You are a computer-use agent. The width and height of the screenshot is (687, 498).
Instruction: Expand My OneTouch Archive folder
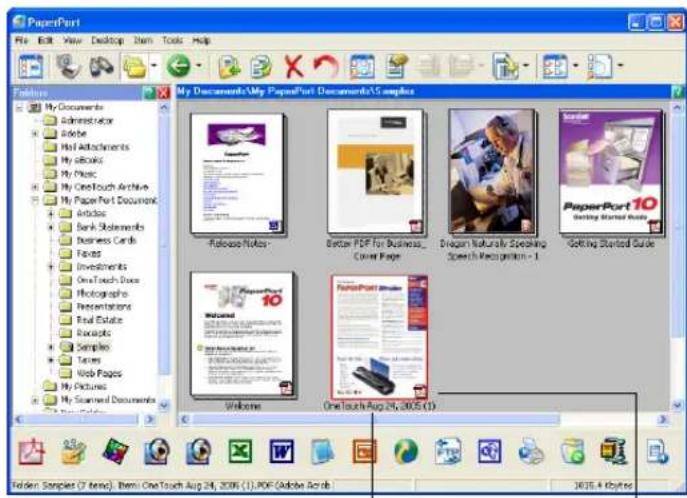[35, 187]
